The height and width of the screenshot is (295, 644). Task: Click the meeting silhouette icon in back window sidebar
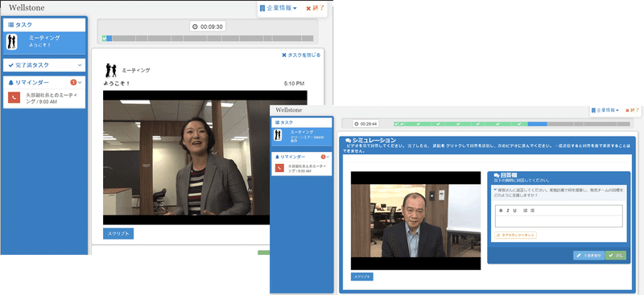pyautogui.click(x=12, y=42)
